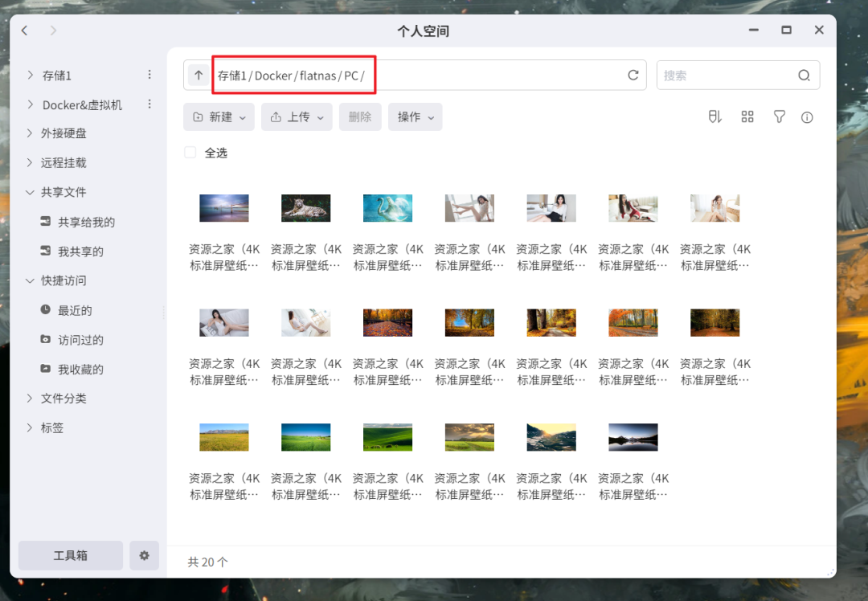Select the green meadow blue sky thumbnail
The width and height of the screenshot is (868, 601).
point(305,437)
